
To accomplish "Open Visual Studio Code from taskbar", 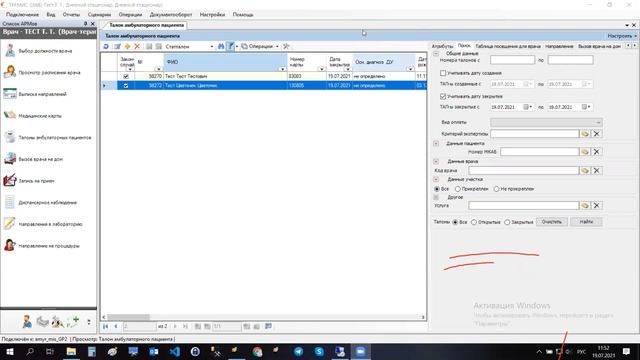I will (x=174, y=351).
